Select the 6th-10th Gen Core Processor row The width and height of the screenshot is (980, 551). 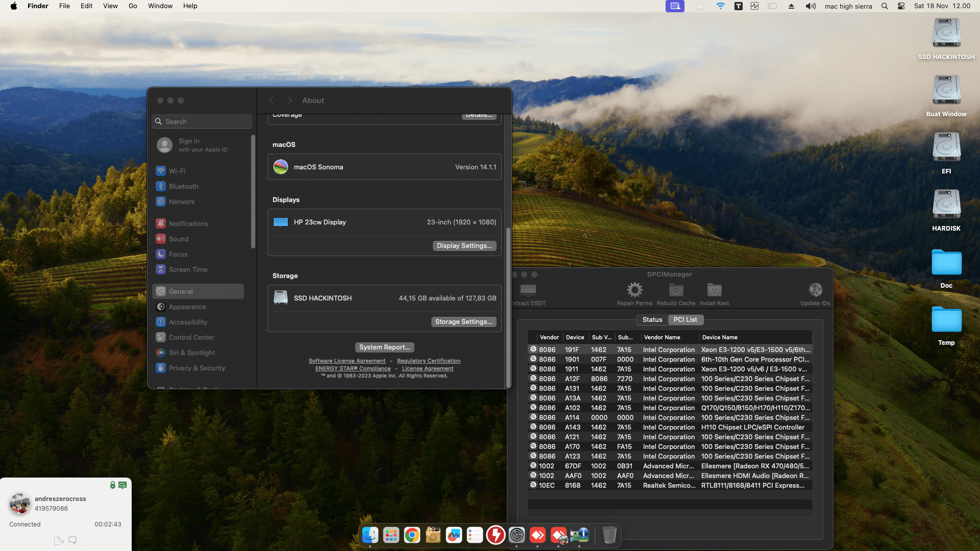(670, 359)
